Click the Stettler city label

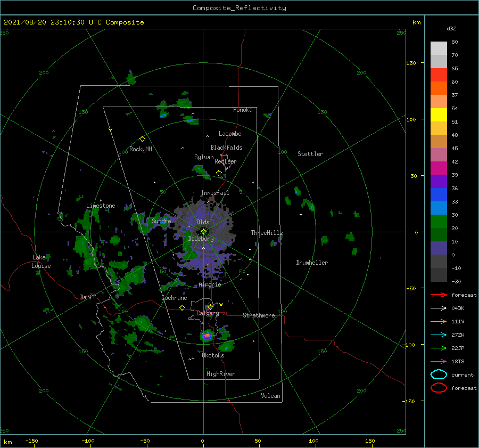(310, 154)
